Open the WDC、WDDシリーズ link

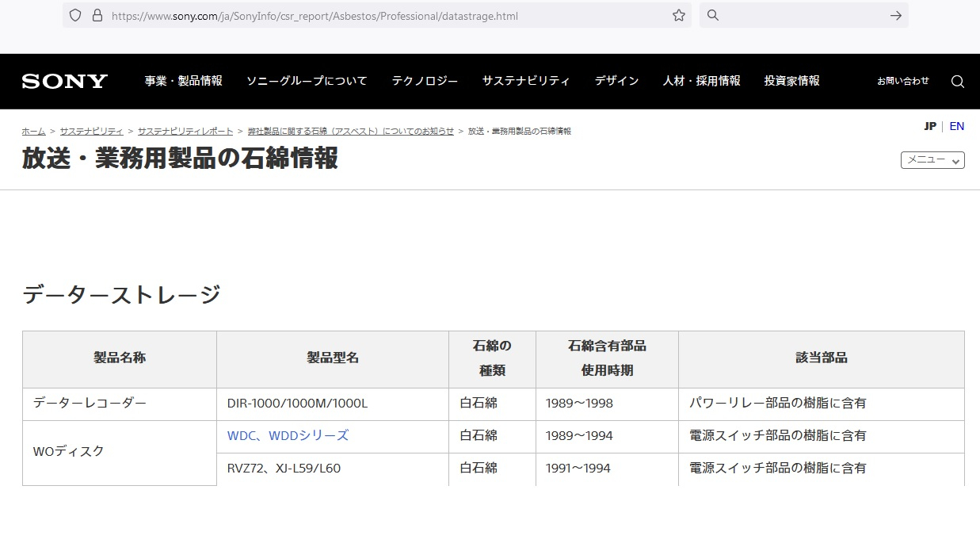coord(288,435)
